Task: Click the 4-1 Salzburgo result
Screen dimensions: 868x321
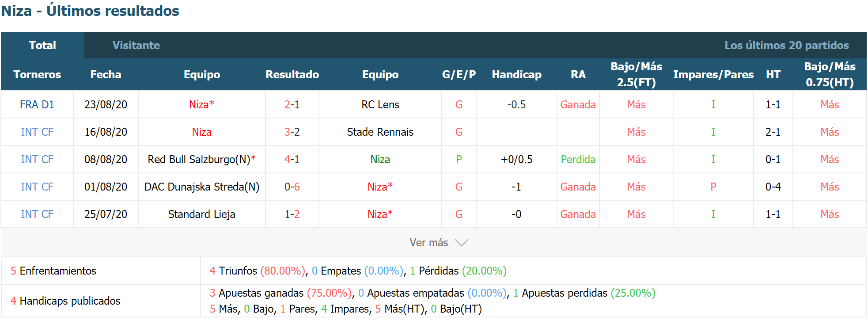Action: 292,160
